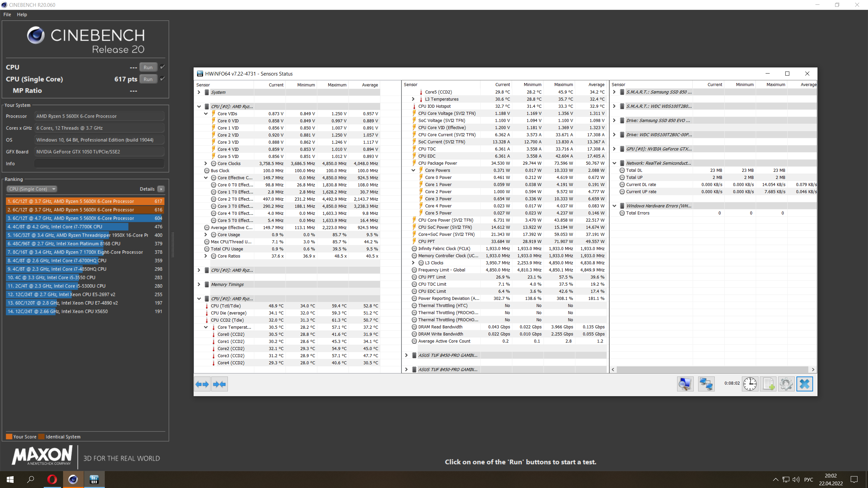Open the HWiNFO summary monitor icon
Image resolution: width=868 pixels, height=488 pixels.
tap(685, 384)
